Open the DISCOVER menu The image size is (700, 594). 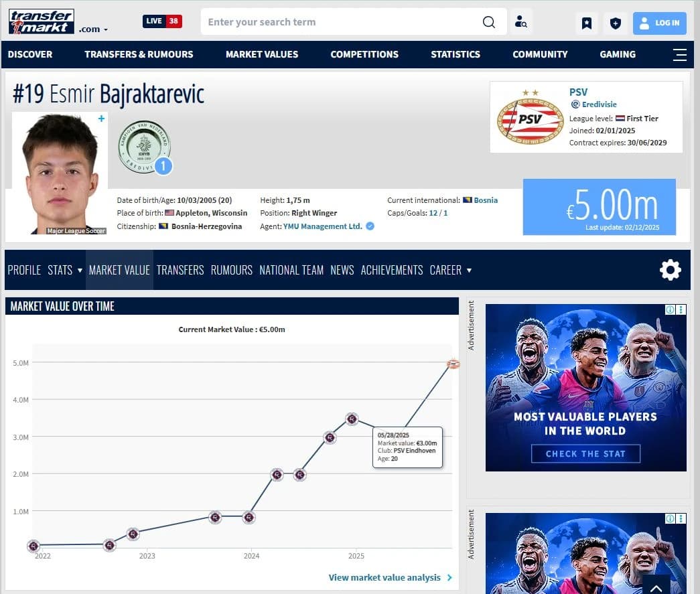(x=30, y=54)
